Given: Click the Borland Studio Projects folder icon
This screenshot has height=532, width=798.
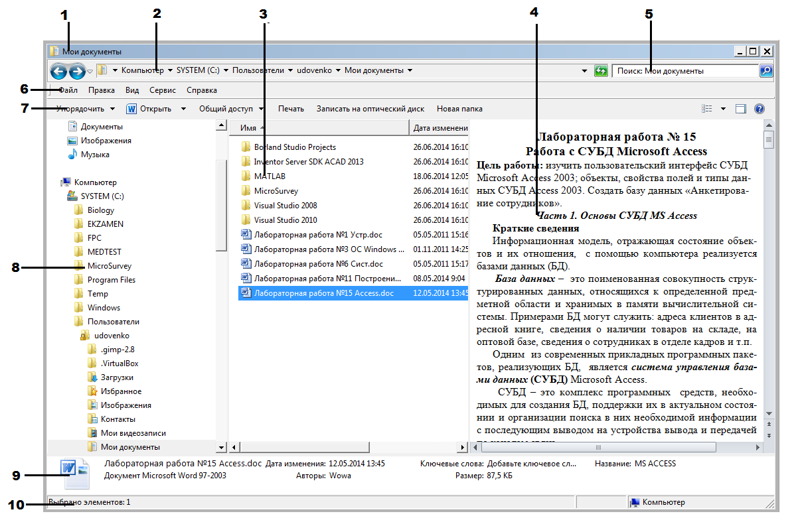Looking at the screenshot, I should (x=246, y=147).
